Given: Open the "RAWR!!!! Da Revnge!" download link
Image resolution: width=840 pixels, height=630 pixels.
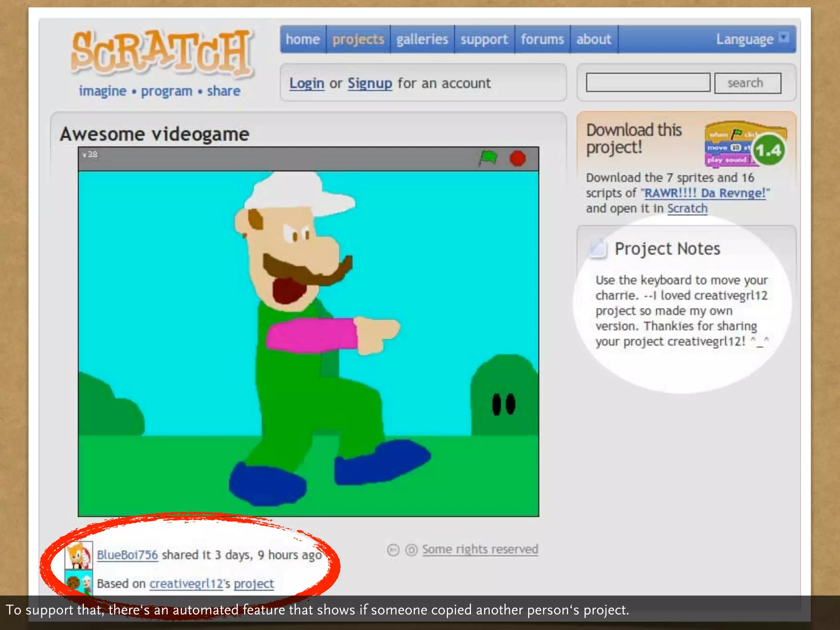Looking at the screenshot, I should click(705, 193).
